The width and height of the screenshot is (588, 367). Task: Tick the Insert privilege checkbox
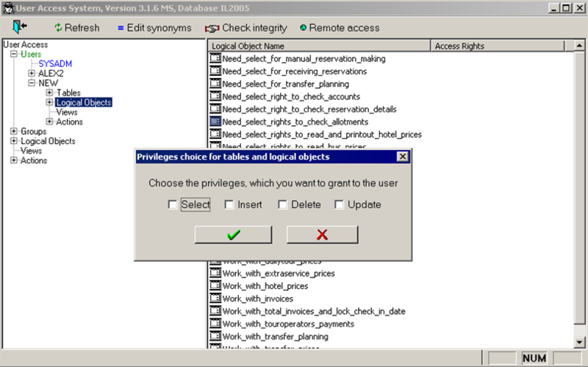tap(229, 204)
